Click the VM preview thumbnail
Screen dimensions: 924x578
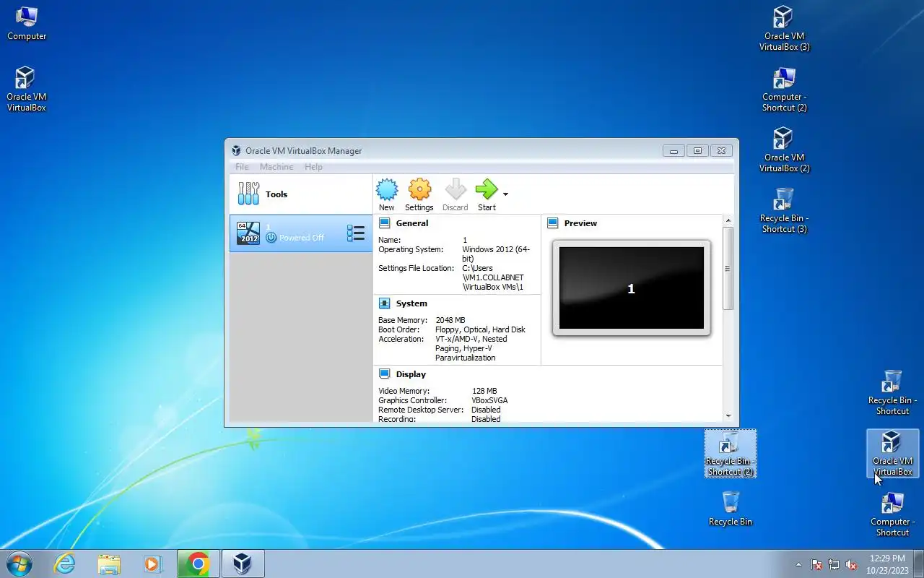(632, 288)
